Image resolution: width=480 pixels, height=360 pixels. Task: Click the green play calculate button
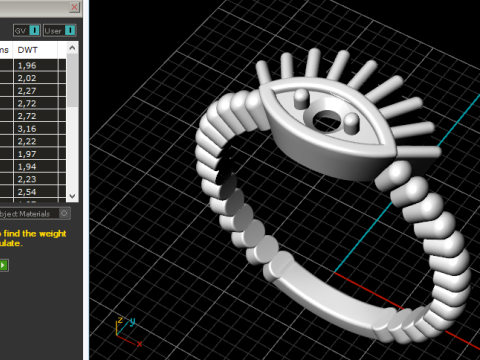click(x=4, y=265)
